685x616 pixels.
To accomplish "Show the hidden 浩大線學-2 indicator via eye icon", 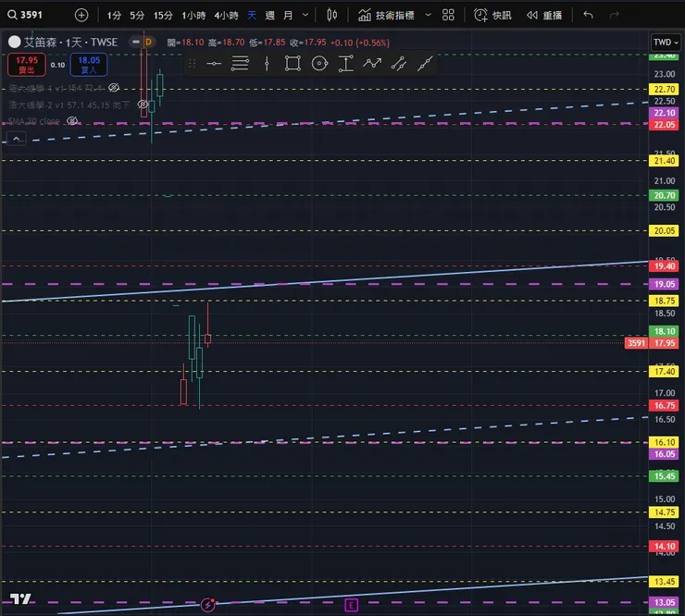I will (x=143, y=105).
